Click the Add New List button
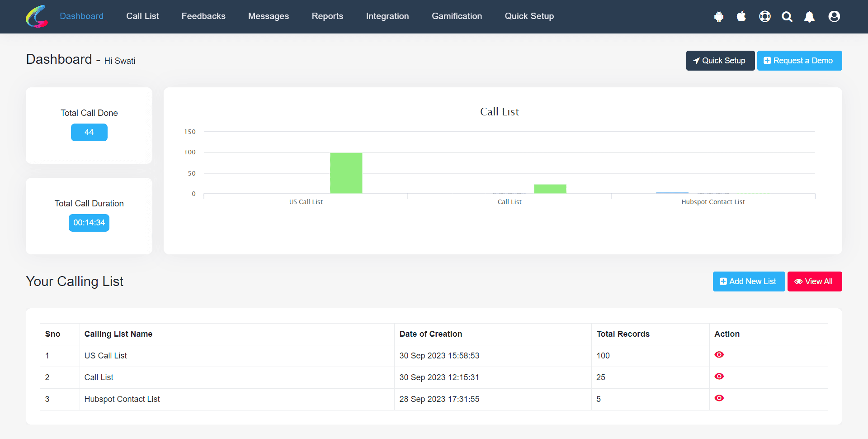The width and height of the screenshot is (868, 439). [x=749, y=282]
